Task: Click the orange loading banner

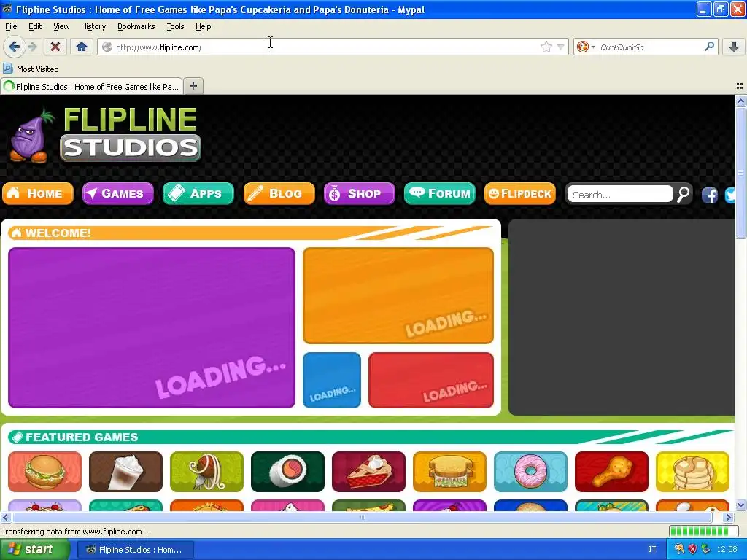Action: 398,295
